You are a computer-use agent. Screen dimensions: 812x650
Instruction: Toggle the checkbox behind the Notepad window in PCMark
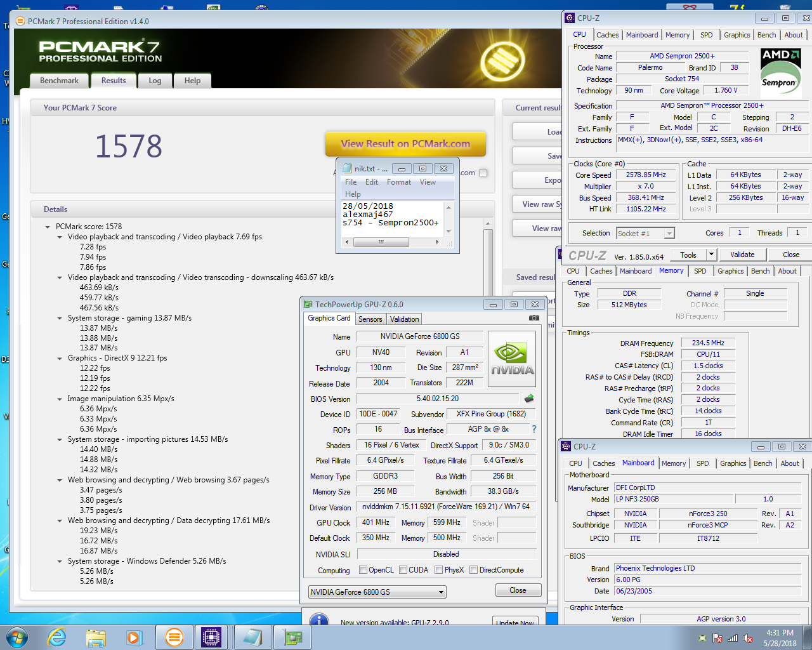coord(483,173)
